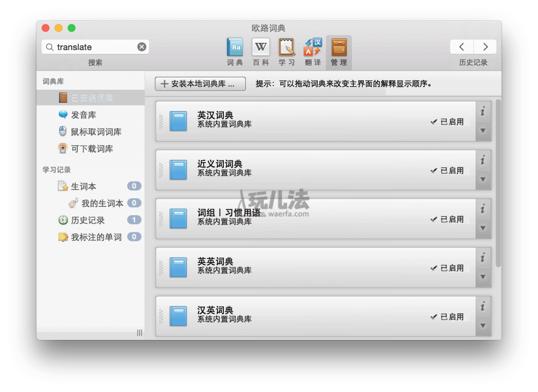Image resolution: width=538 pixels, height=392 pixels.
Task: Toggle 已启用 for 汉英词典
Action: tap(447, 316)
